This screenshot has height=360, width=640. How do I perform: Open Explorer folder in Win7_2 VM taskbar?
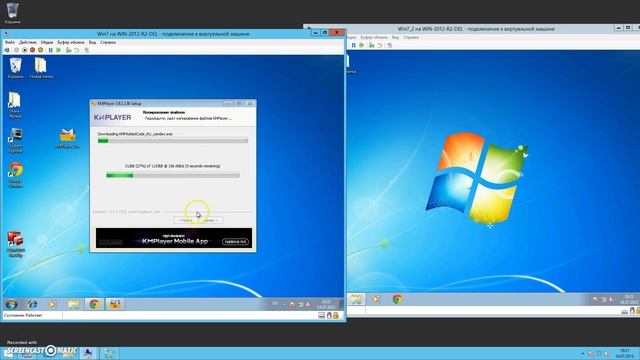[x=356, y=299]
